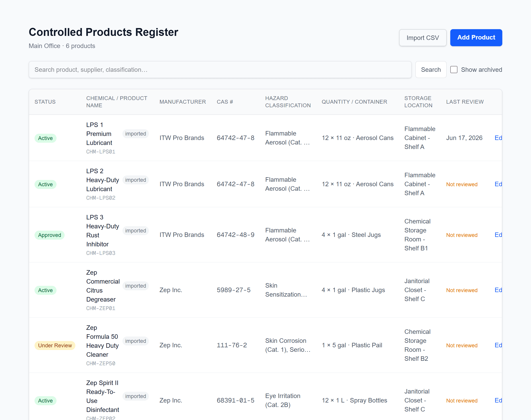Screen dimensions: 531x420
Task: Click the Active status badge for LPS 1
Action: tap(46, 138)
